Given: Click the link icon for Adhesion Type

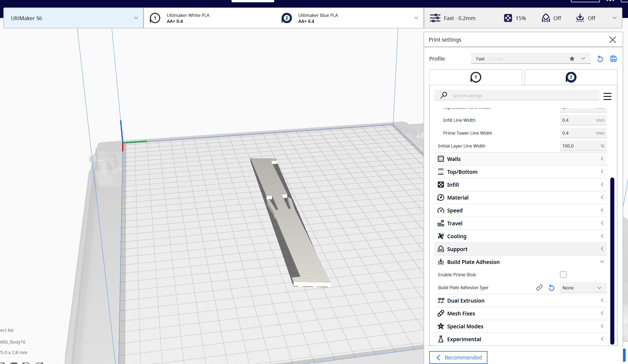Looking at the screenshot, I should (539, 288).
